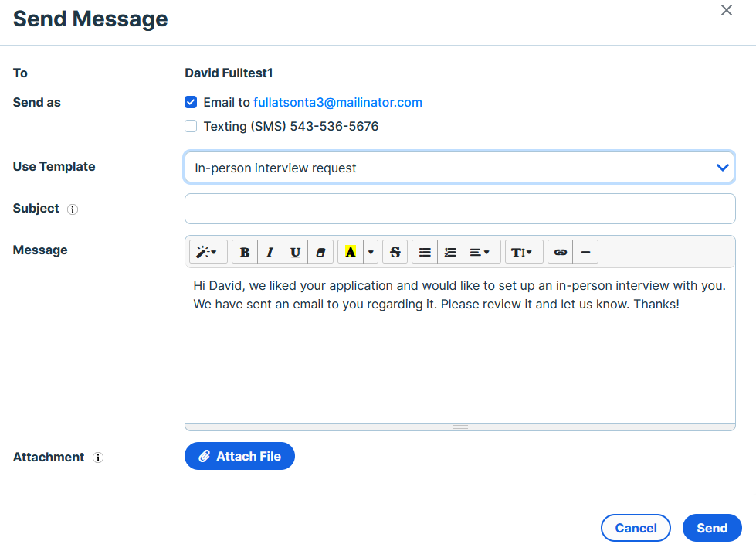The image size is (756, 558).
Task: Expand the text size dropdown
Action: pyautogui.click(x=524, y=252)
